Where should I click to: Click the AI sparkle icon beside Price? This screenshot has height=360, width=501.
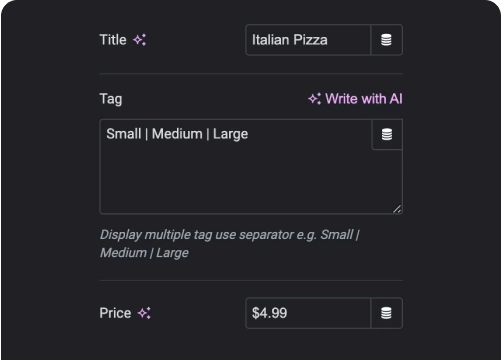[x=144, y=313]
